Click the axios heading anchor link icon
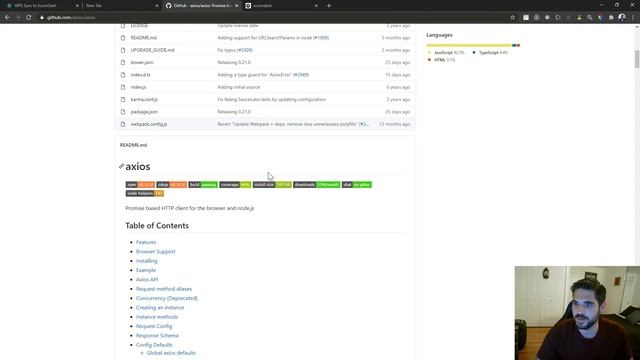640x360 pixels. coord(121,166)
